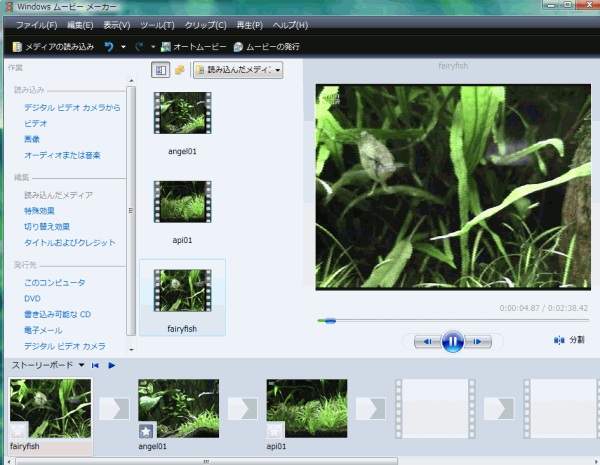Play the storyboard with blue arrow
Screen dimensions: 600x465
tap(112, 365)
